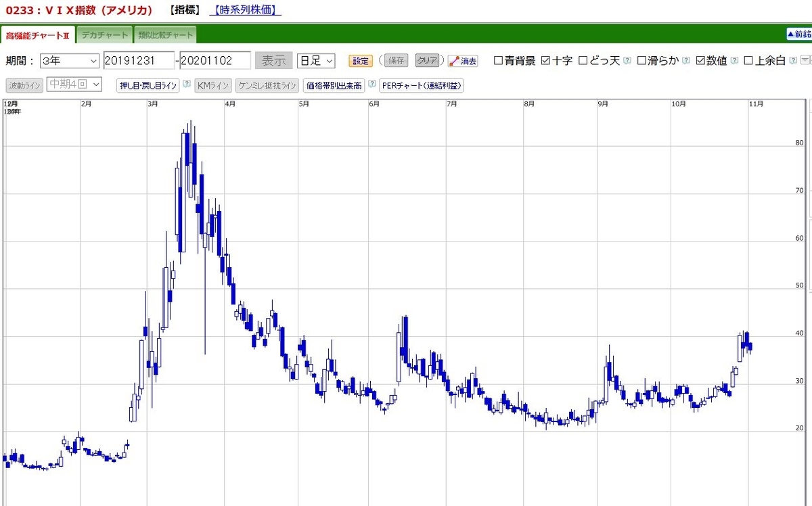Click the end date field 20201102
This screenshot has height=506, width=812.
pyautogui.click(x=215, y=61)
